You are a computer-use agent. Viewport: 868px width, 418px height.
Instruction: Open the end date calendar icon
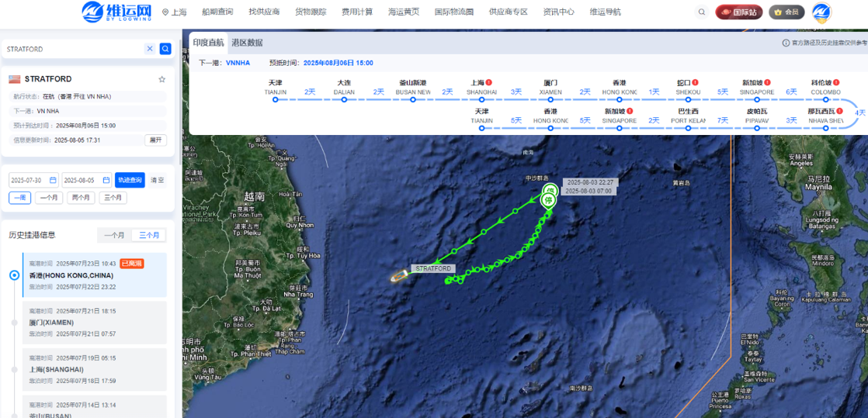pyautogui.click(x=105, y=180)
